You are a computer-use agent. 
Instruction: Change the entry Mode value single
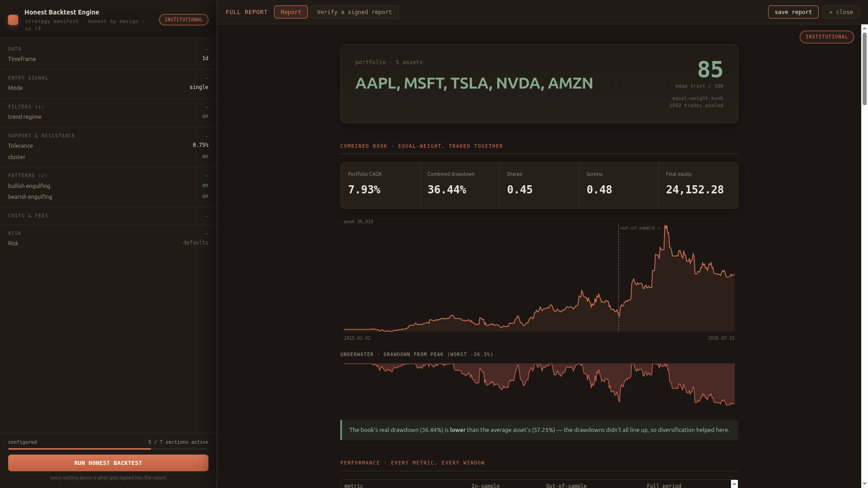pyautogui.click(x=199, y=87)
